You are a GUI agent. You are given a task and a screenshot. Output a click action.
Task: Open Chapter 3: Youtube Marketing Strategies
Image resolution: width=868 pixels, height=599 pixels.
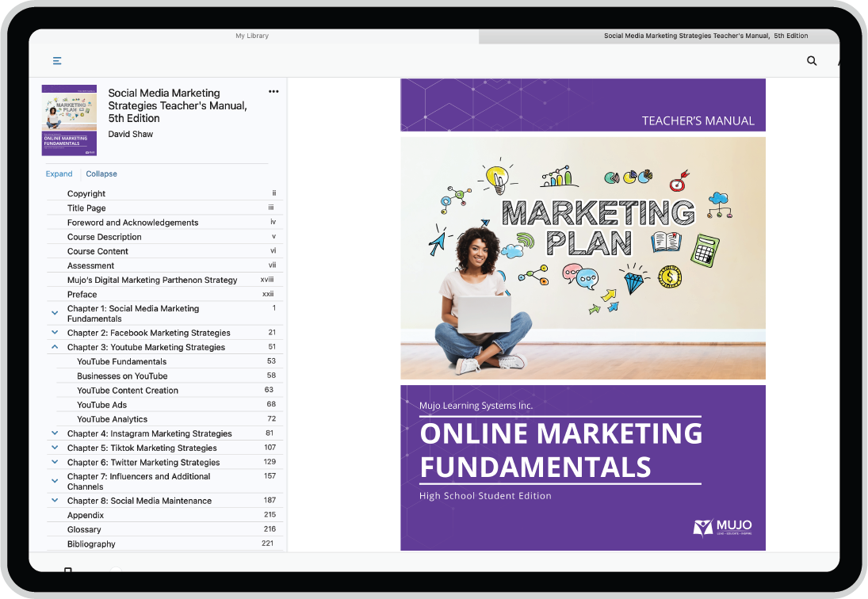tap(146, 347)
